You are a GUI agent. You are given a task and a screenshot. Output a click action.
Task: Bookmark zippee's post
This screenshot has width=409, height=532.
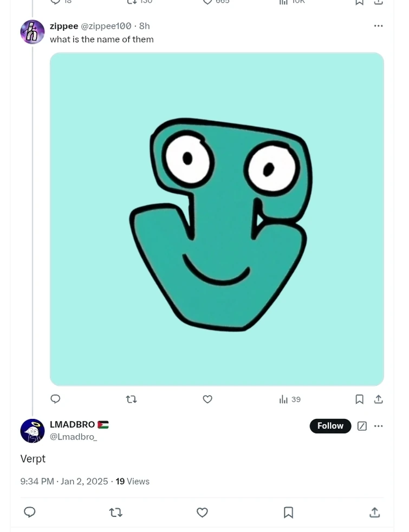click(x=359, y=399)
